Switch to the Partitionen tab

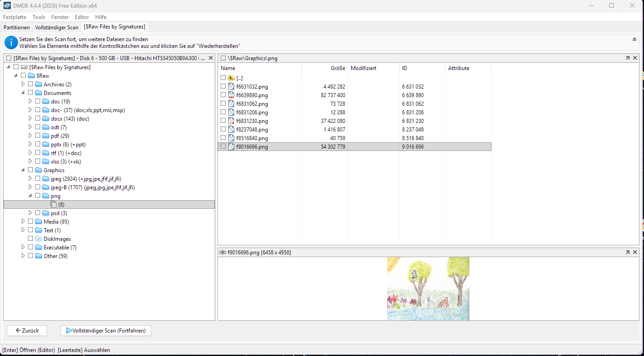pyautogui.click(x=17, y=27)
